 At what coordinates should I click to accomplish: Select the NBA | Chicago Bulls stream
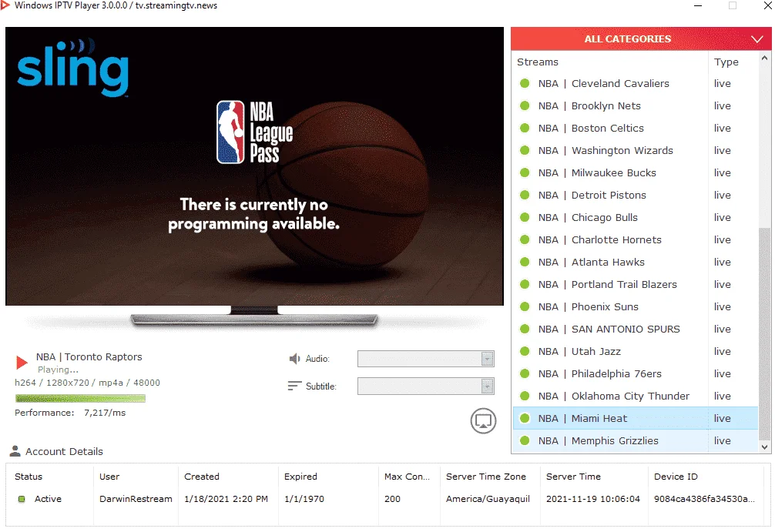[635, 217]
